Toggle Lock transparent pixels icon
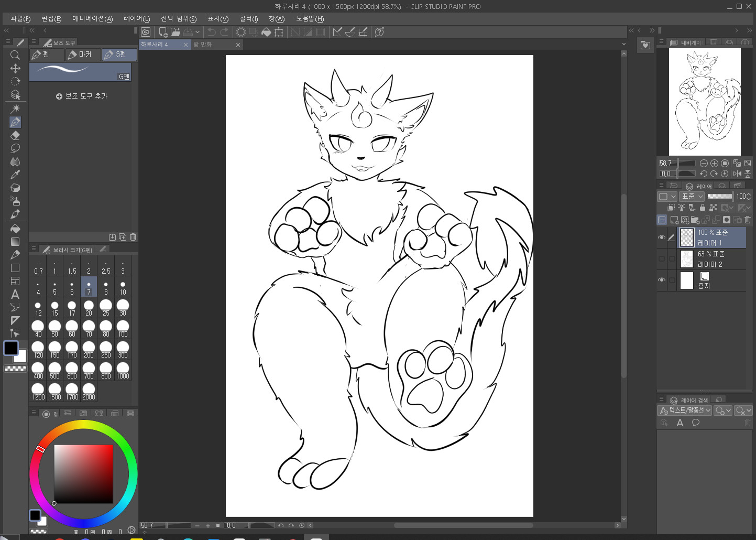 point(713,208)
